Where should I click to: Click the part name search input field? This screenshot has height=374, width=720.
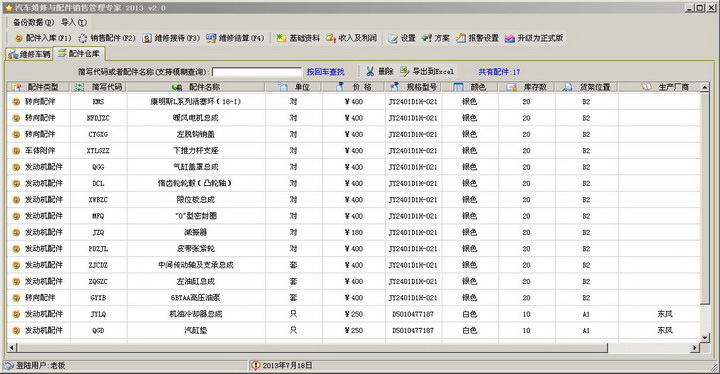[257, 72]
